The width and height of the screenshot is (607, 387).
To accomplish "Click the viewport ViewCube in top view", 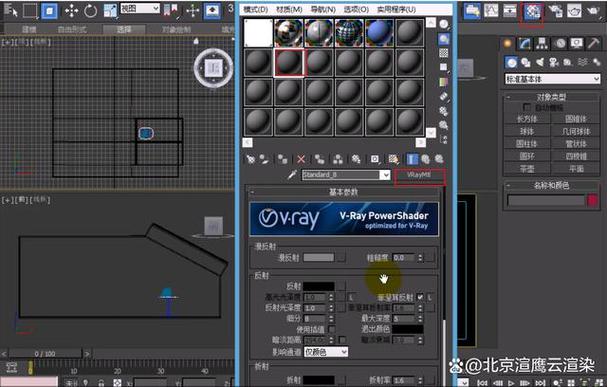I will 213,68.
